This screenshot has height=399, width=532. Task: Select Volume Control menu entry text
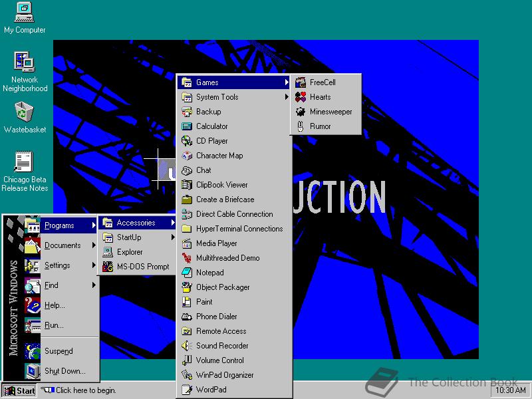(x=220, y=360)
